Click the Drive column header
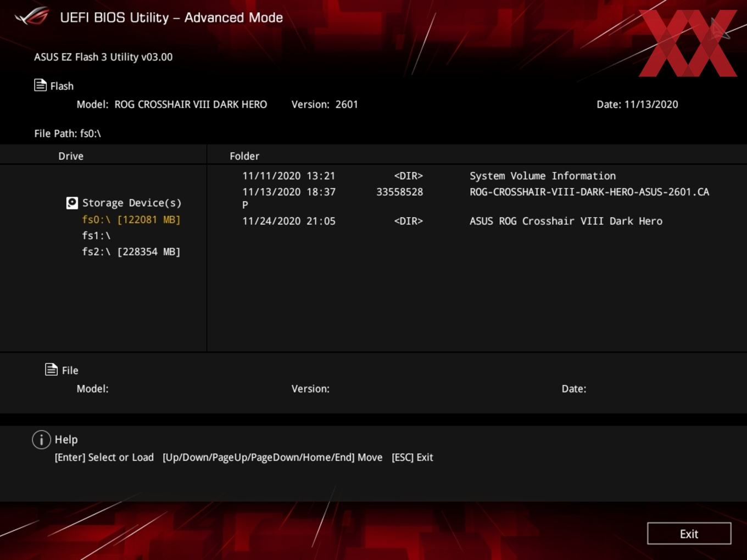 coord(71,156)
